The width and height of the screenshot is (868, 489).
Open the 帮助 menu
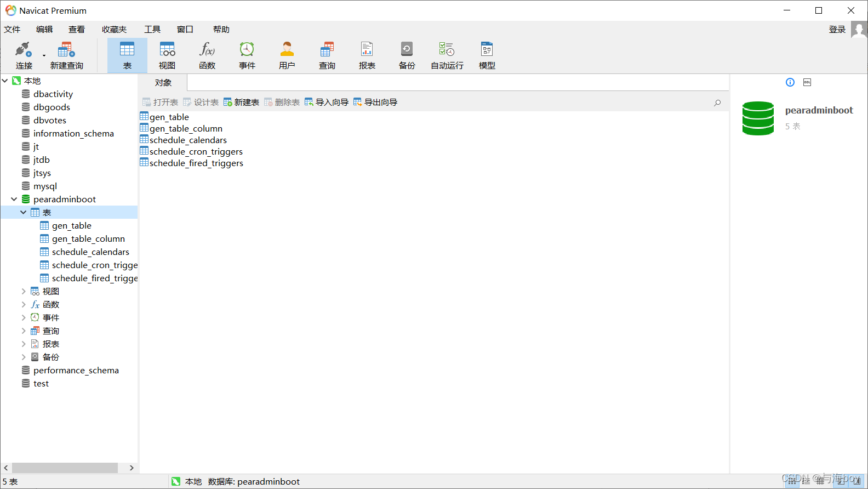(x=221, y=30)
